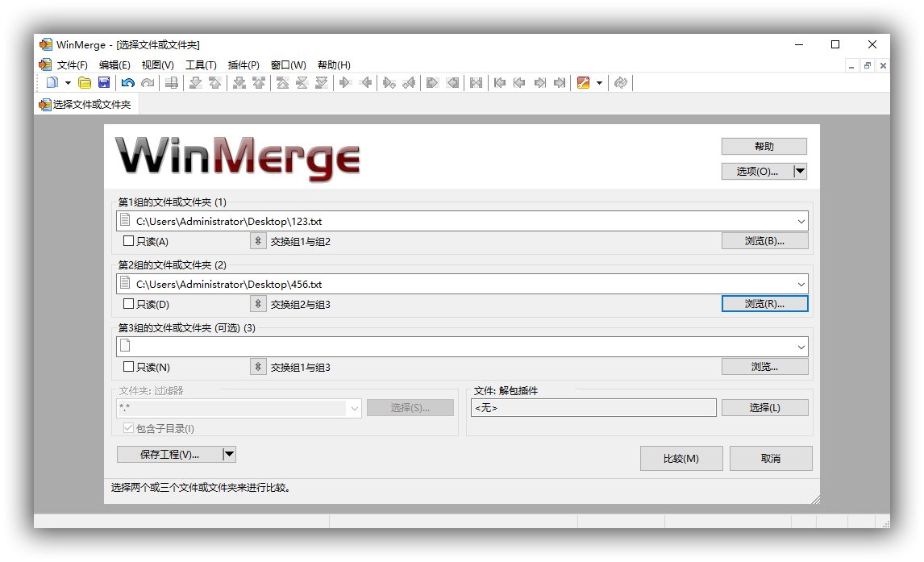Click the 浏览(R)... button

click(764, 304)
